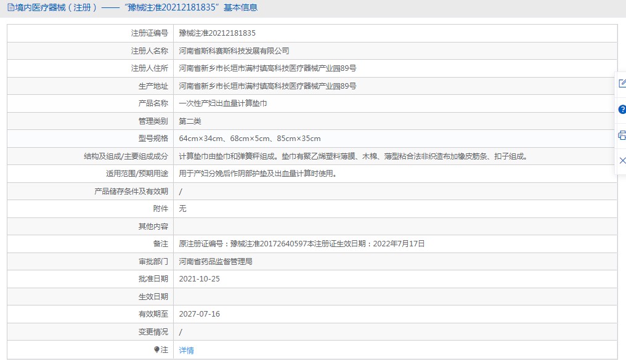Image resolution: width=626 pixels, height=364 pixels.
Task: Click the 注册人名称 label
Action: (x=150, y=51)
